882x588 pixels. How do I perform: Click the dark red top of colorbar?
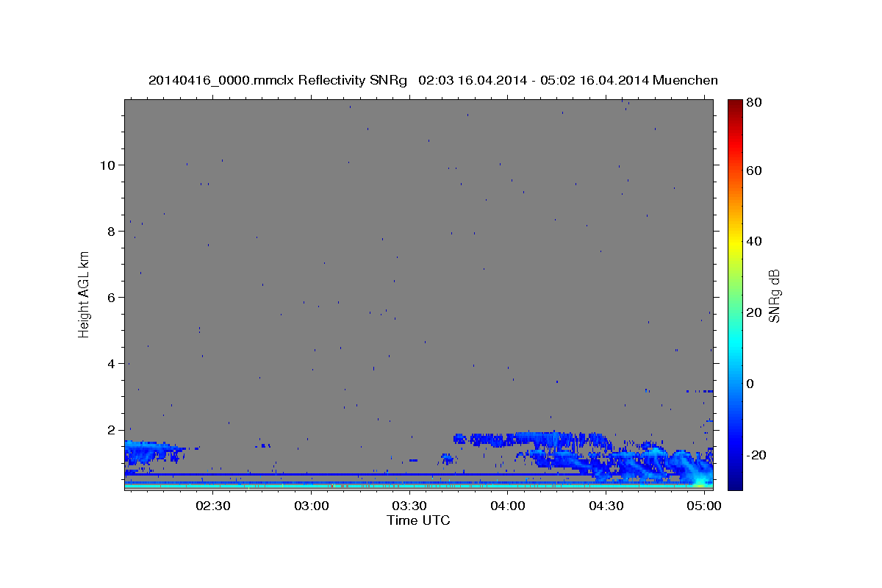coord(735,104)
